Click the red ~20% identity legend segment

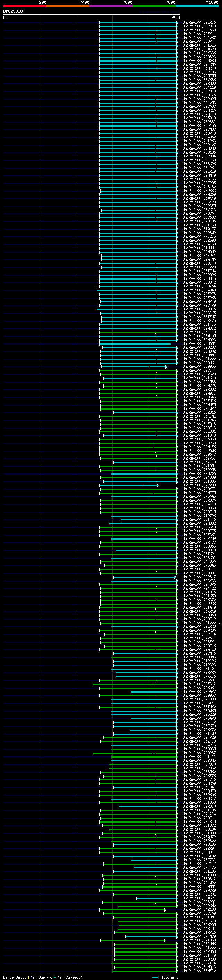[25, 6]
